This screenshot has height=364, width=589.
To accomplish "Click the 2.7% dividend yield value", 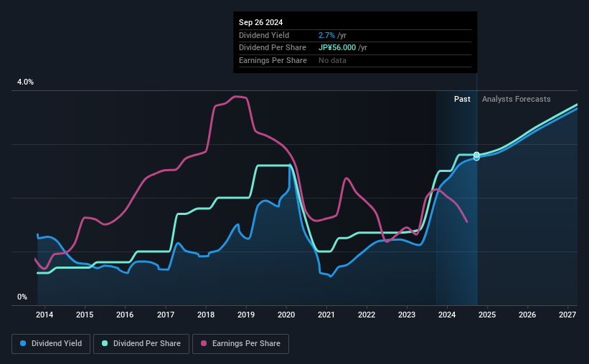I will click(x=326, y=35).
